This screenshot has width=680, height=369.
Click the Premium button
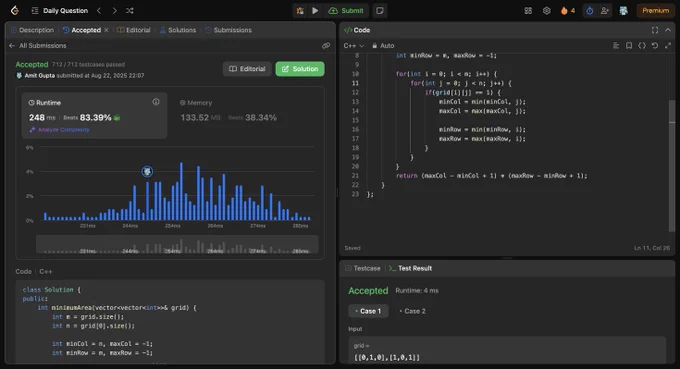(x=655, y=10)
